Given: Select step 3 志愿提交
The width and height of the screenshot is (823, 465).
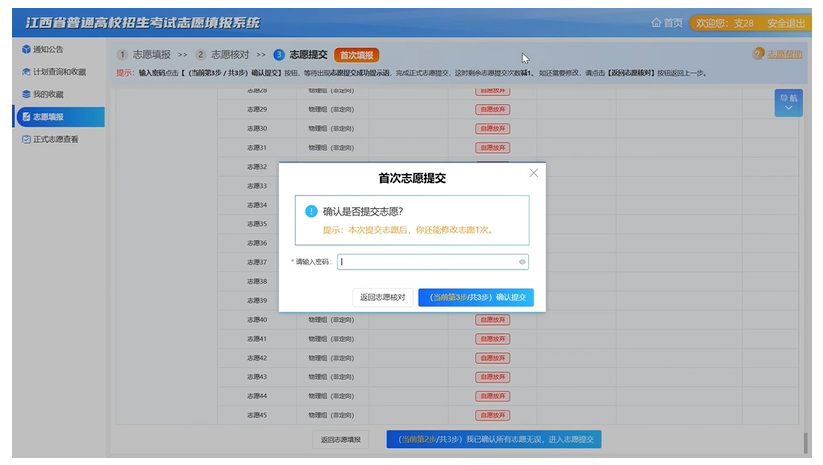Looking at the screenshot, I should coord(300,54).
